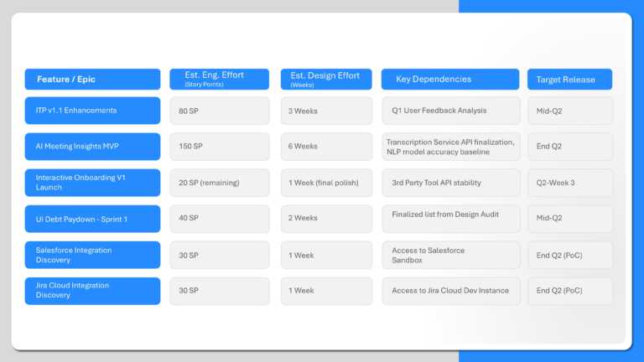Select the 150 SP cell
The image size is (644, 362).
click(220, 147)
